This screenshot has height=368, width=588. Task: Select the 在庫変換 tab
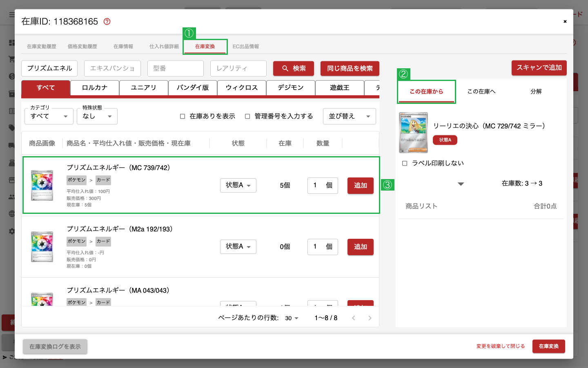[205, 47]
